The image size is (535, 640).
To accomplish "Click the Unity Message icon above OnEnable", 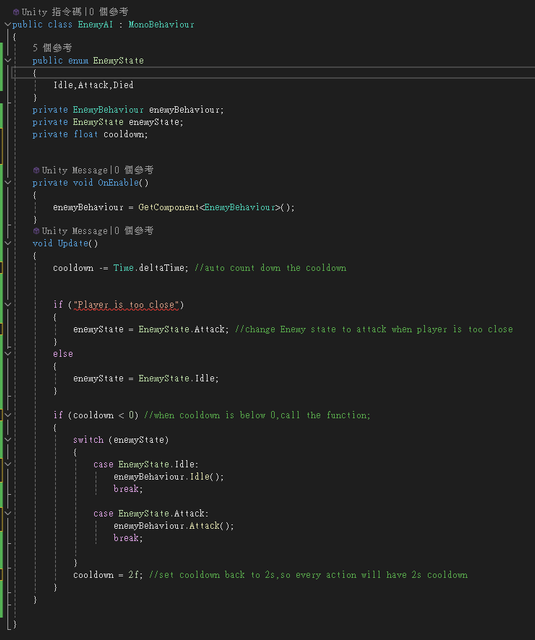I will pos(36,170).
